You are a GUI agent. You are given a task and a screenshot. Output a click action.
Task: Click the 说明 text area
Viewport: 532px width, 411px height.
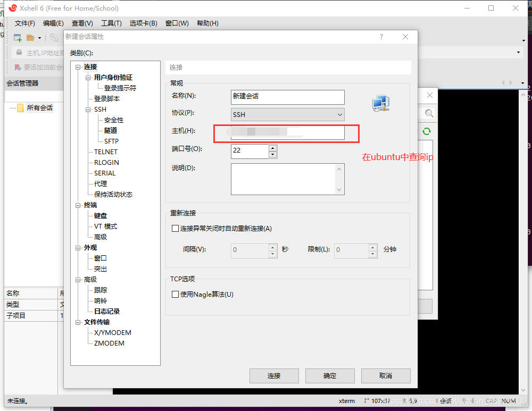[x=287, y=179]
